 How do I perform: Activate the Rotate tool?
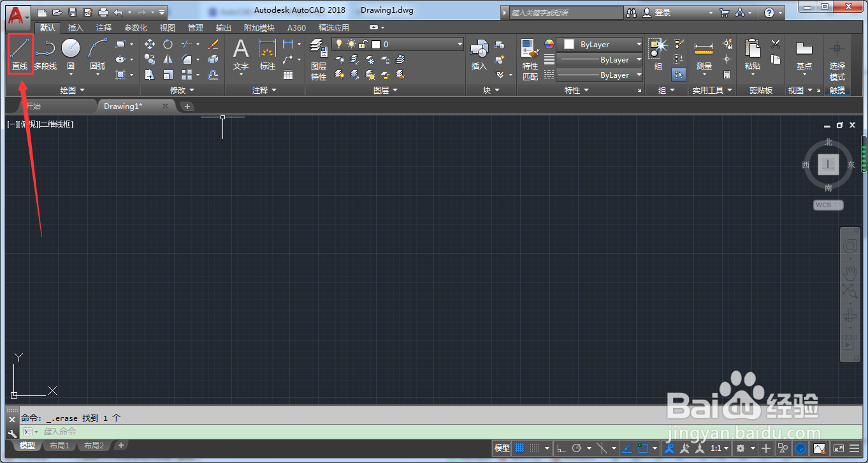(x=168, y=44)
